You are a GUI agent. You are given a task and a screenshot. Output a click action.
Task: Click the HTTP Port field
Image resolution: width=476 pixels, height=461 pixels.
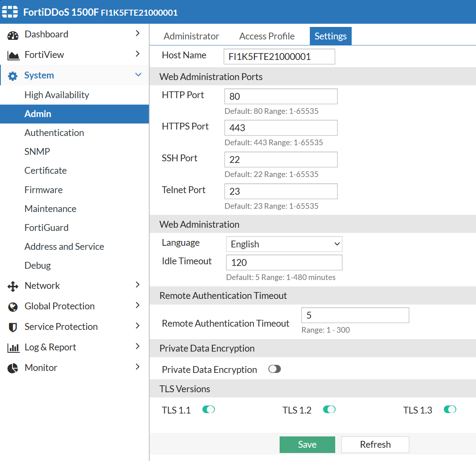(x=281, y=96)
